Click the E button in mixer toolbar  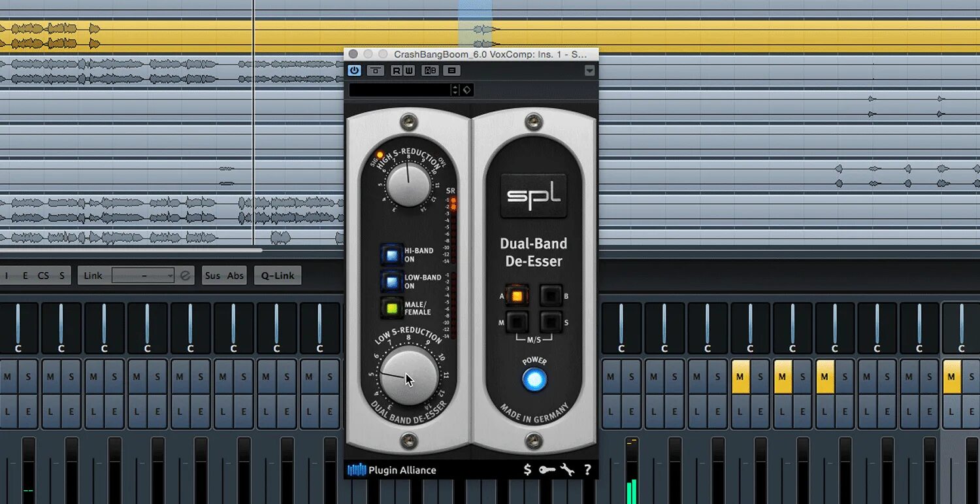coord(25,275)
